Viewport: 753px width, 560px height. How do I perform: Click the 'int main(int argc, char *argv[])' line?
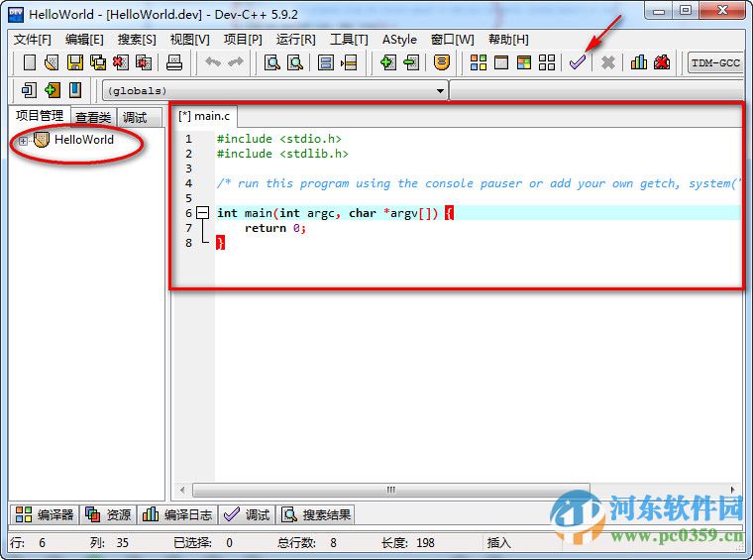328,213
